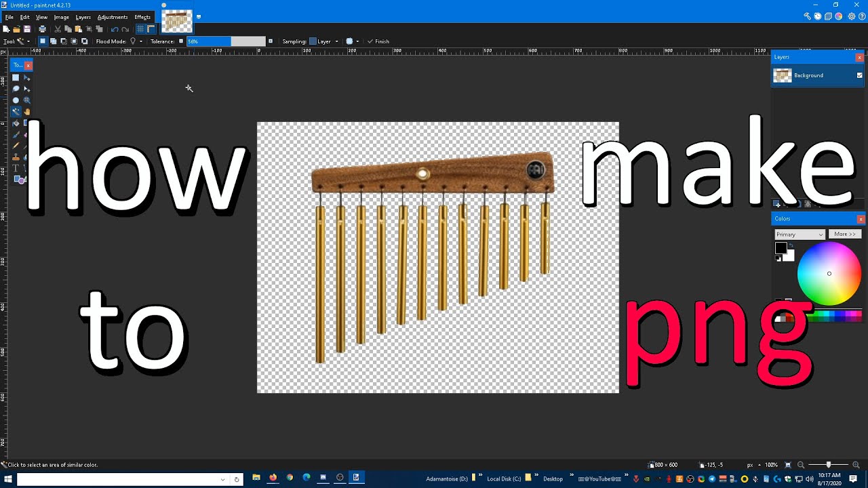
Task: Click the Paste clipboard icon
Action: pos(78,29)
